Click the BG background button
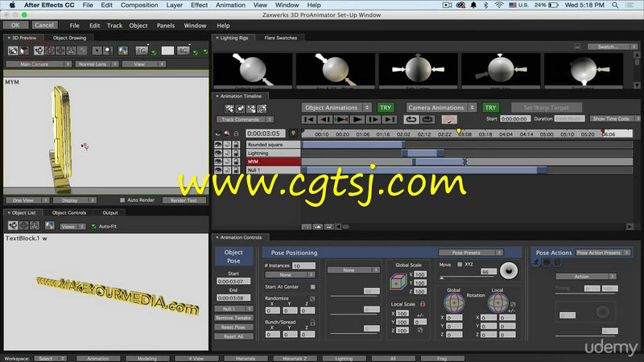The height and width of the screenshot is (362, 644). [x=184, y=51]
